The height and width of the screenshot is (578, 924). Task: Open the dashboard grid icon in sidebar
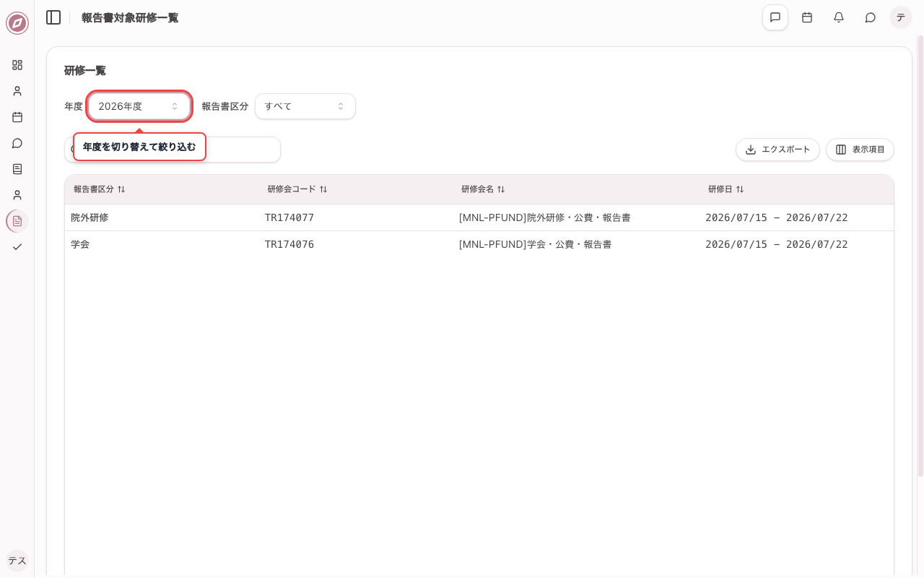pos(17,65)
